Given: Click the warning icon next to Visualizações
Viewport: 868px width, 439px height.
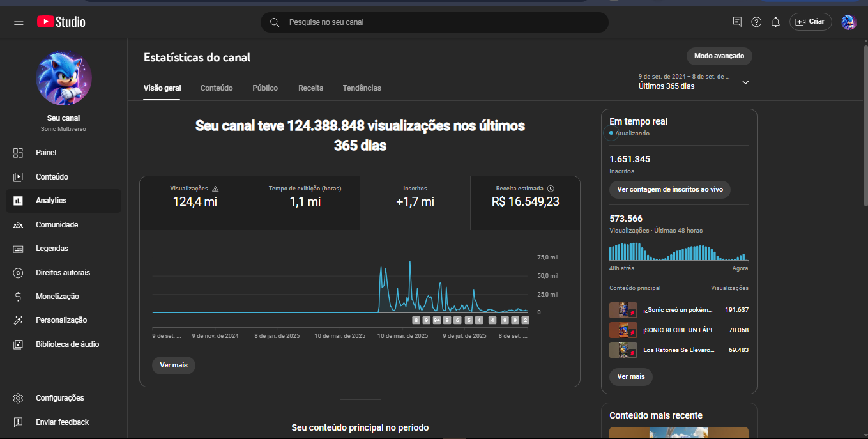Looking at the screenshot, I should 215,189.
